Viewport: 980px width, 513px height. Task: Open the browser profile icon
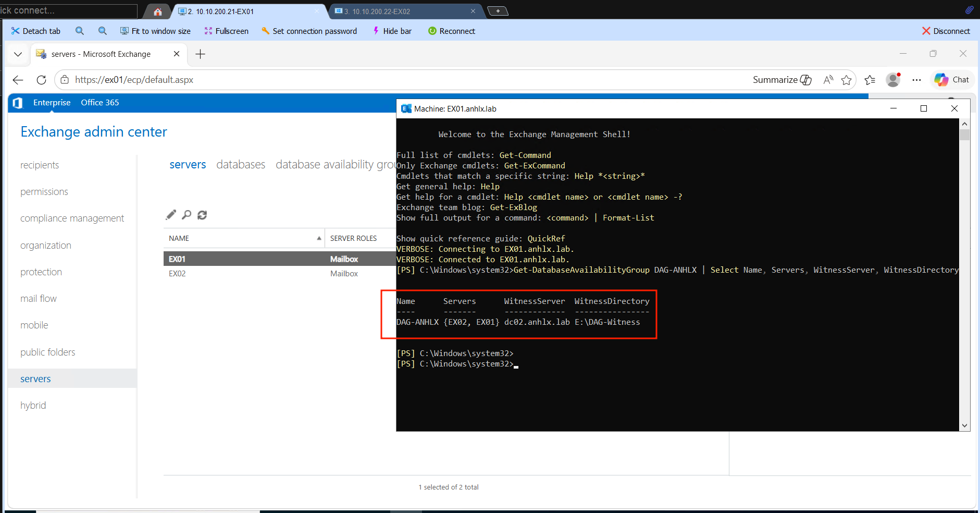point(894,80)
